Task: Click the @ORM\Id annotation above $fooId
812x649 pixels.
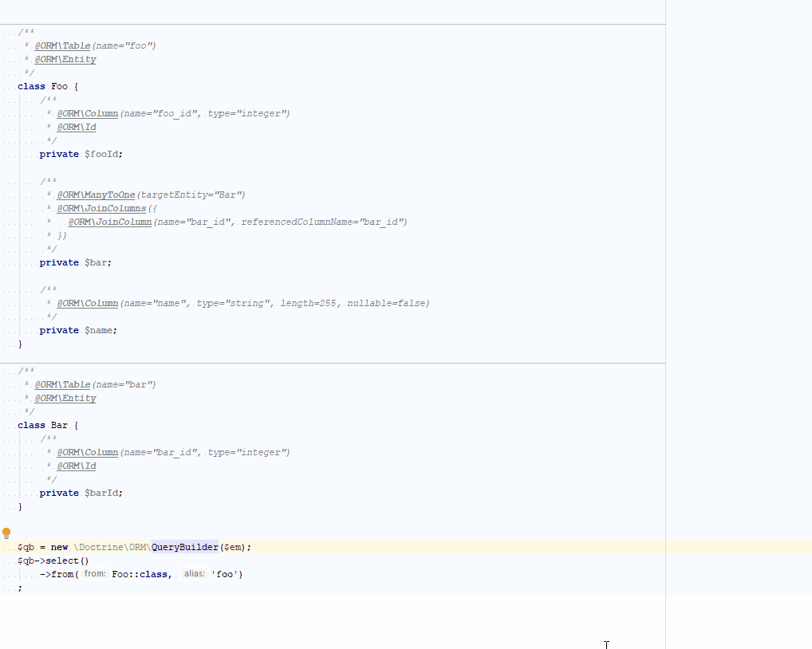Action: click(77, 127)
